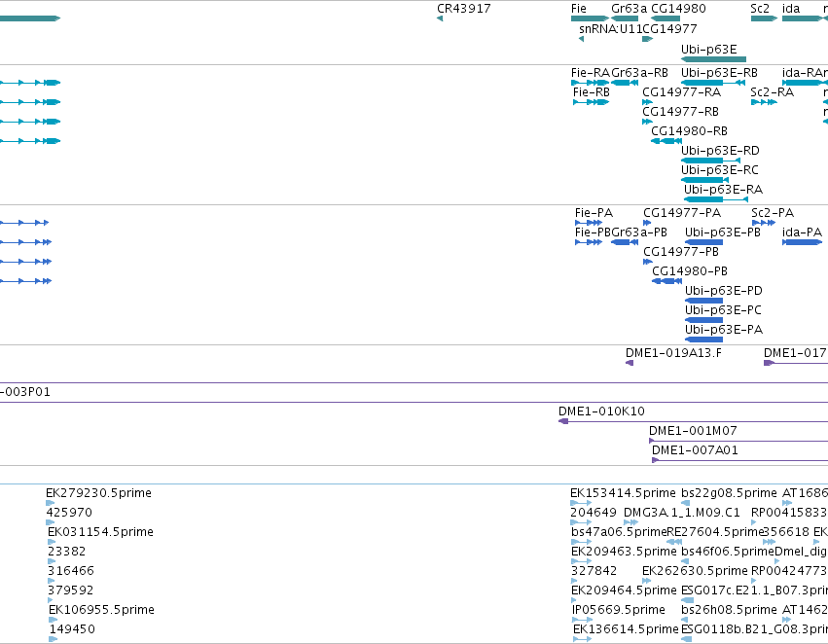The height and width of the screenshot is (644, 828).
Task: Select the Fie gene glyph
Action: pyautogui.click(x=590, y=19)
